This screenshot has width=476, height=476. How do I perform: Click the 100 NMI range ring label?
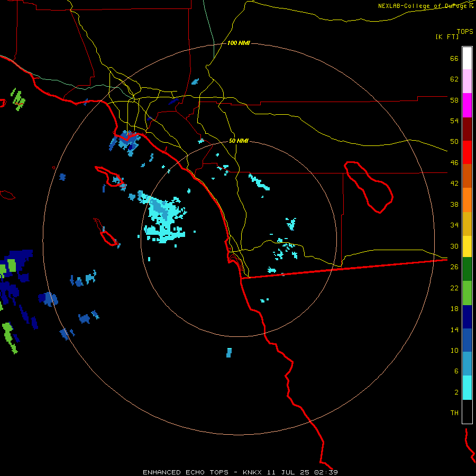click(239, 43)
